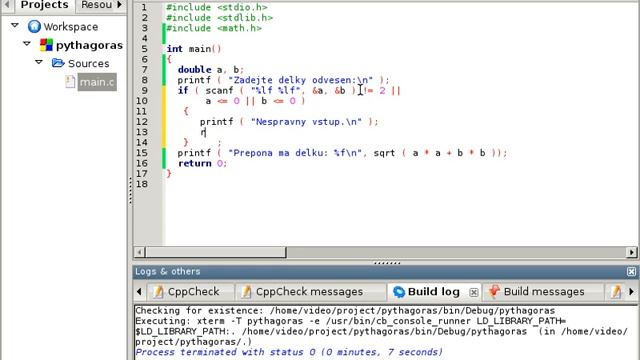Place cursor on '#include <math.h>' line
640x360 pixels.
(214, 28)
